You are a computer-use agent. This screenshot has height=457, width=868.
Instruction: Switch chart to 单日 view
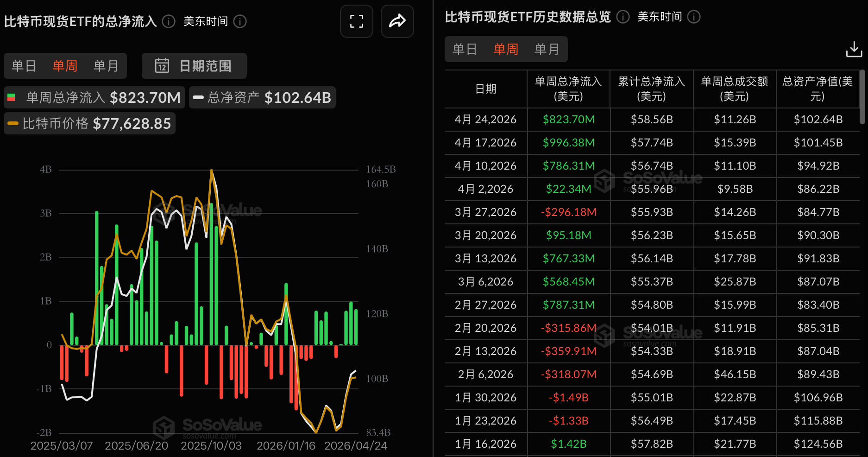(x=24, y=66)
